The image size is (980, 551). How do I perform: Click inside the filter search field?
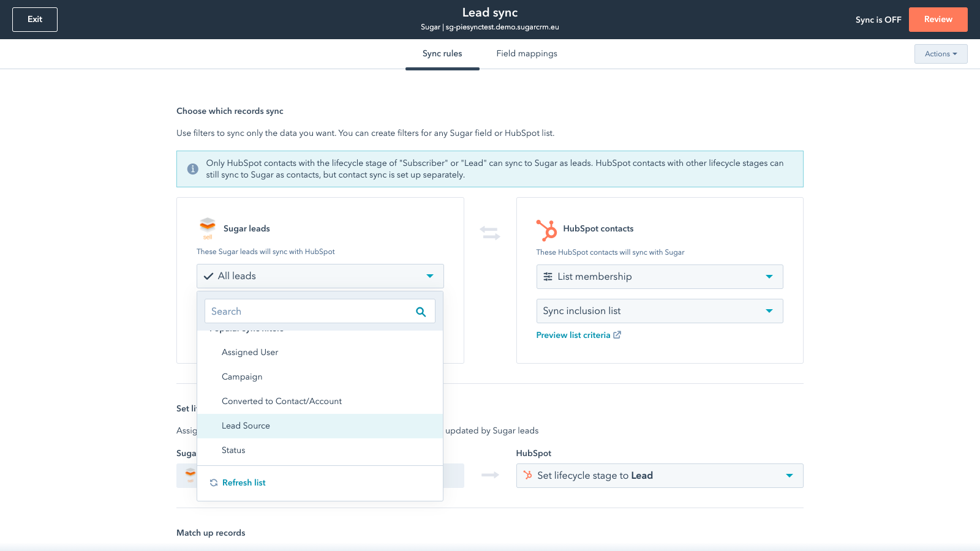click(x=306, y=311)
